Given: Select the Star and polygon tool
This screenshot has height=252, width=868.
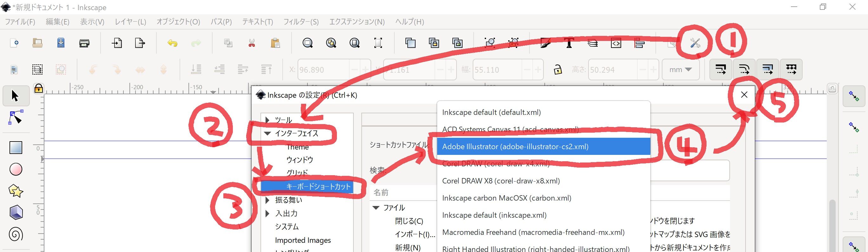Looking at the screenshot, I should click(x=16, y=191).
